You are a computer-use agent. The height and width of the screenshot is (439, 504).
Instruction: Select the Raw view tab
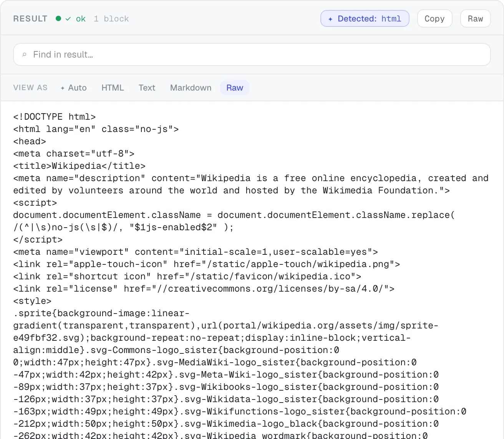[x=235, y=88]
